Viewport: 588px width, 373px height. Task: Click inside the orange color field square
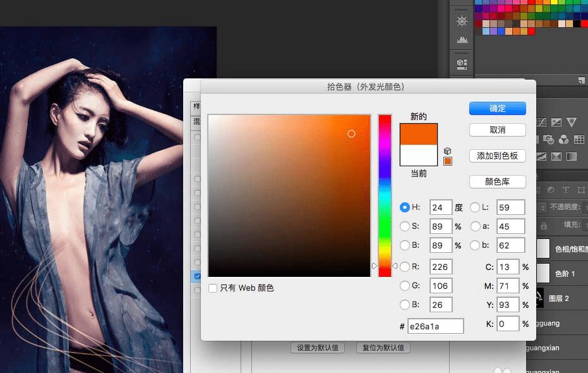coord(289,196)
